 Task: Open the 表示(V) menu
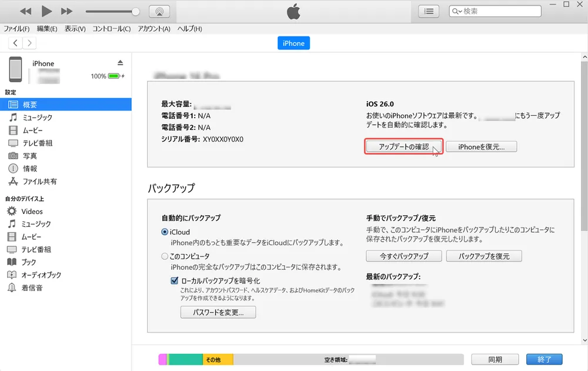click(75, 28)
